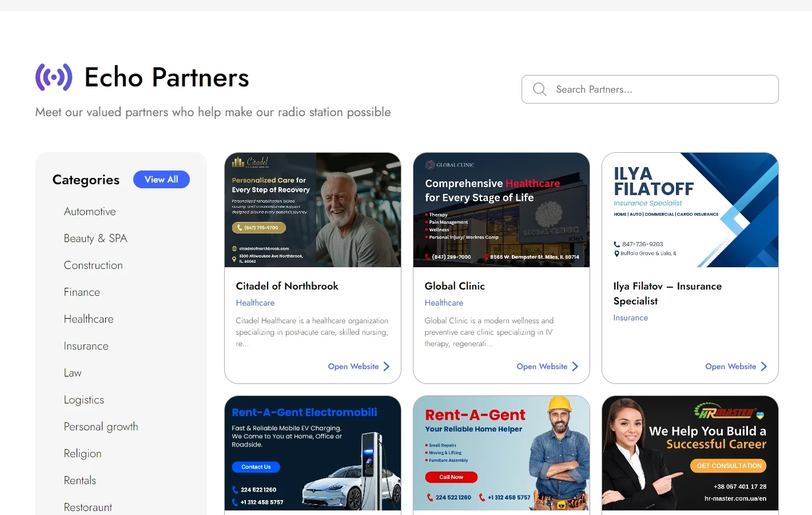Image resolution: width=812 pixels, height=515 pixels.
Task: Click Insurance tag under Ilya Filatov
Action: pos(631,318)
